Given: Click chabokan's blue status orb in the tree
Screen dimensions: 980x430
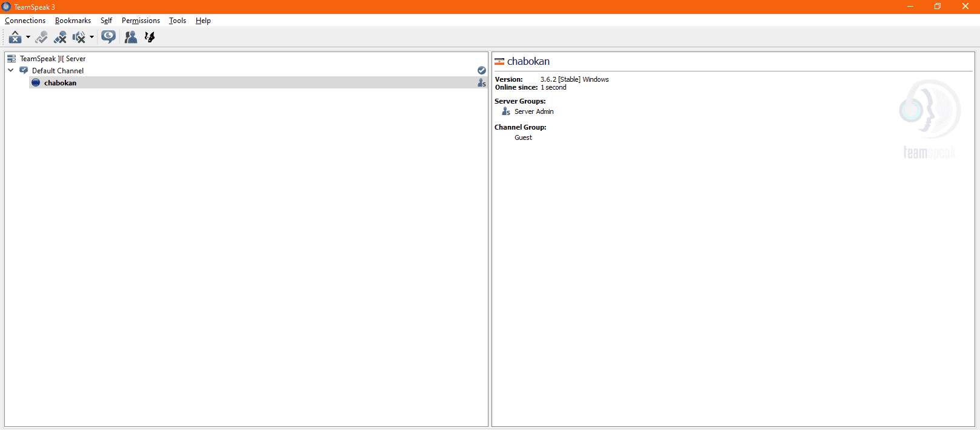Looking at the screenshot, I should pyautogui.click(x=36, y=83).
